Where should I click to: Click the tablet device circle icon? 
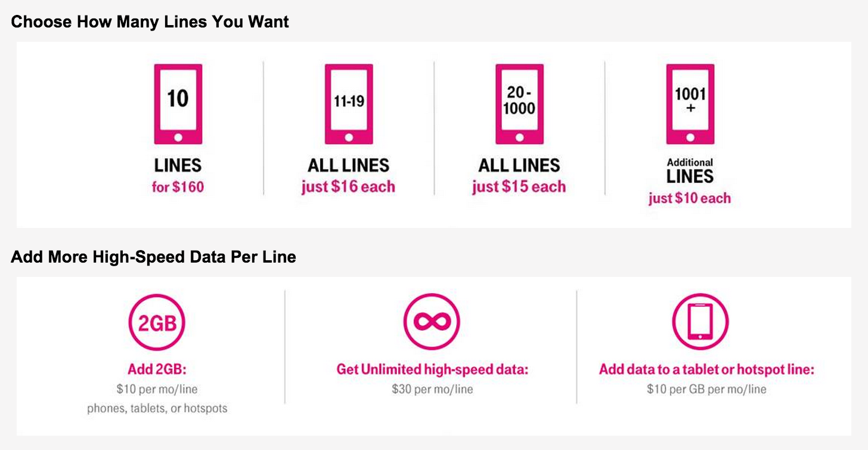pyautogui.click(x=700, y=322)
